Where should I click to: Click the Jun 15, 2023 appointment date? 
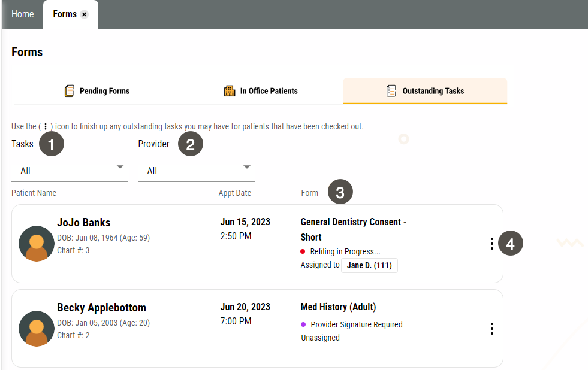(245, 222)
